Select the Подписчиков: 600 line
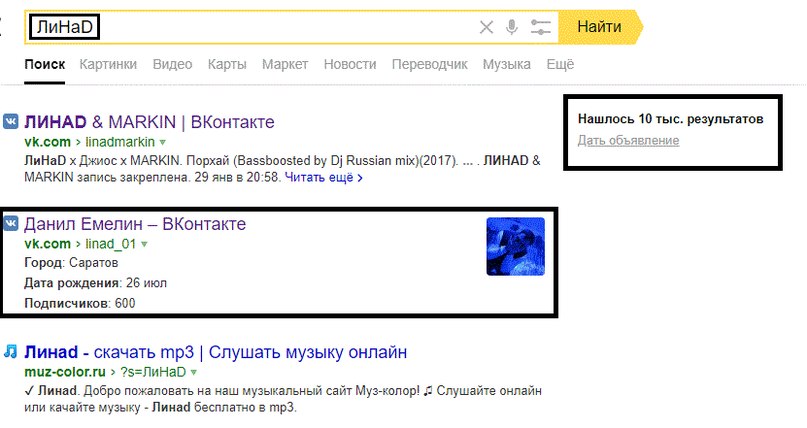This screenshot has height=428, width=807. [80, 304]
